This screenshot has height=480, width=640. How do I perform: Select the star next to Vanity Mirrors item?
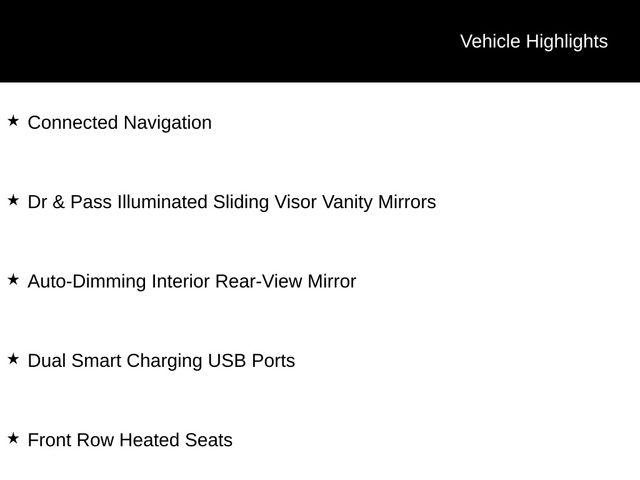pos(13,200)
